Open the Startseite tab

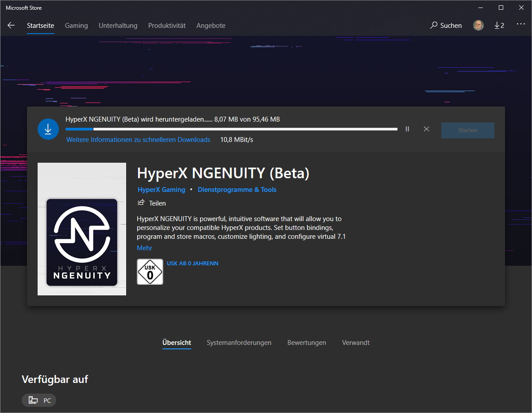pyautogui.click(x=40, y=26)
